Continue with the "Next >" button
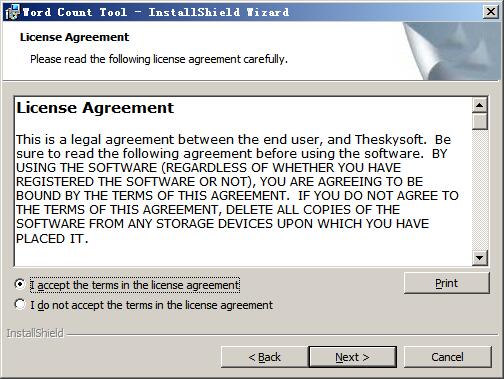Image resolution: width=504 pixels, height=379 pixels. click(352, 357)
